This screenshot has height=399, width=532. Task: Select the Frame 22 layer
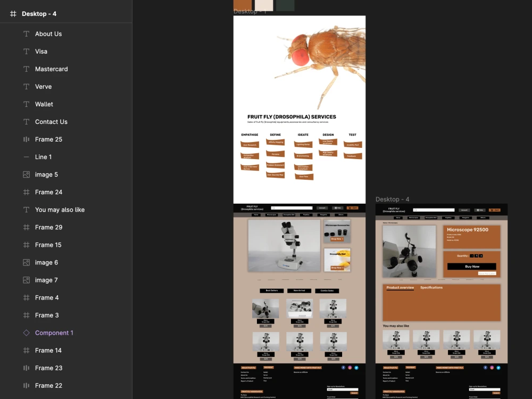pyautogui.click(x=66, y=386)
